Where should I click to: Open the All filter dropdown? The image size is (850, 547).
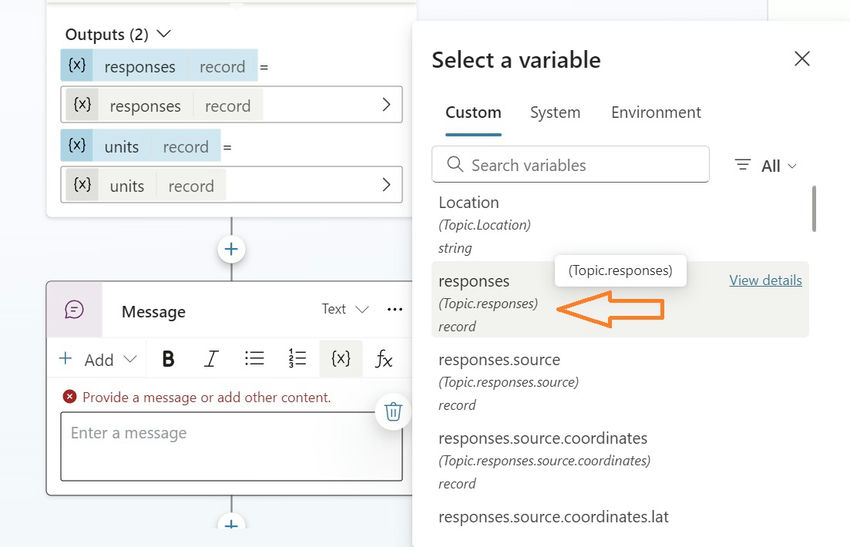(x=766, y=166)
